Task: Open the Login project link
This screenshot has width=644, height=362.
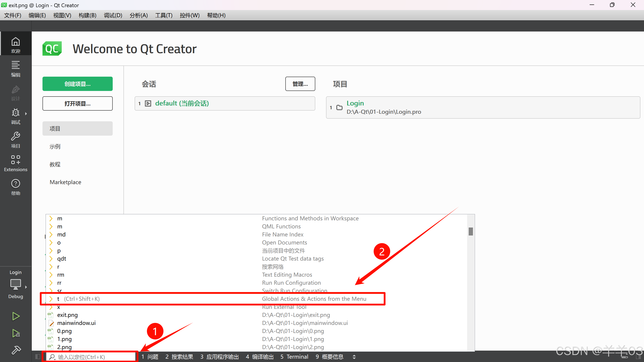Action: click(x=355, y=103)
